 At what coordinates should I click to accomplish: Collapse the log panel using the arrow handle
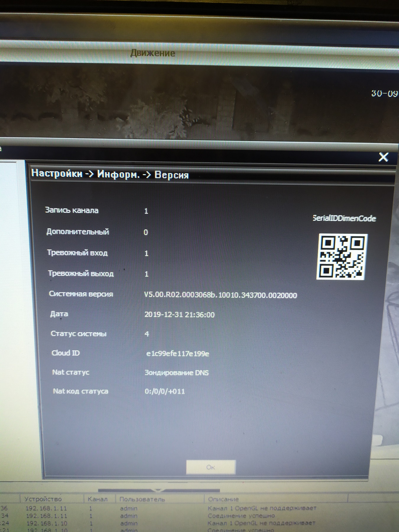pos(158,490)
